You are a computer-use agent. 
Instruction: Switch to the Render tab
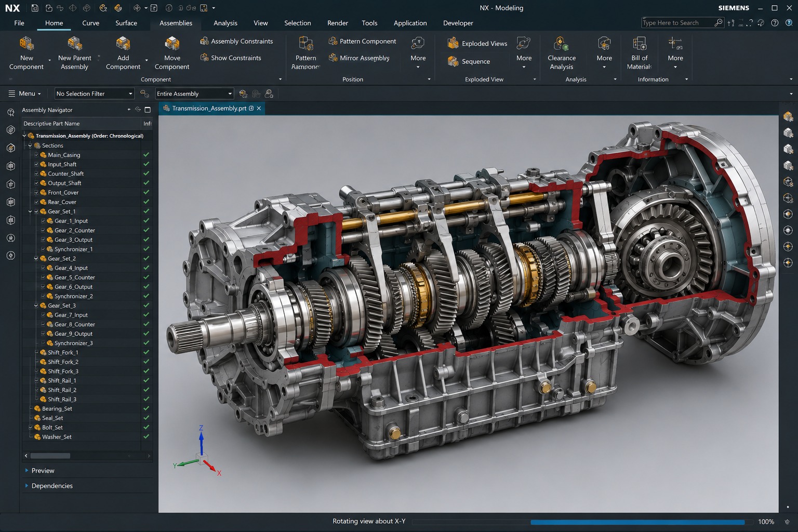[x=338, y=23]
